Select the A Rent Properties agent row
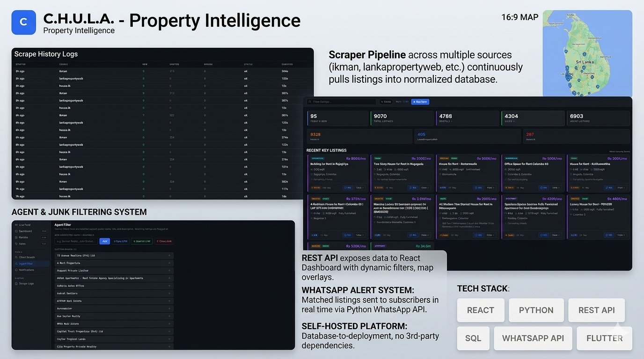This screenshot has height=359, width=644. pos(114,263)
